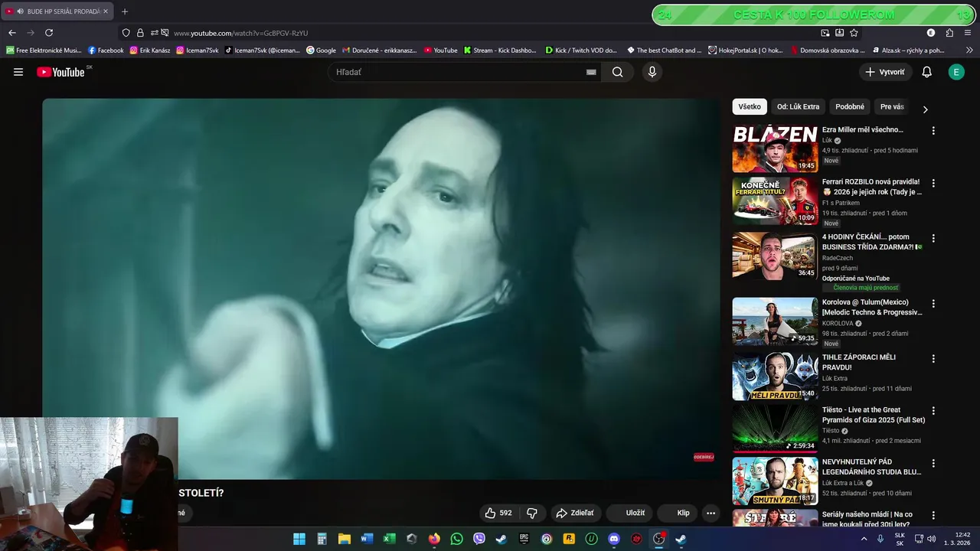980x551 pixels.
Task: Open 'TIHLE ZÁPORACI MĚLI PRAVDU!' title
Action: click(x=859, y=362)
